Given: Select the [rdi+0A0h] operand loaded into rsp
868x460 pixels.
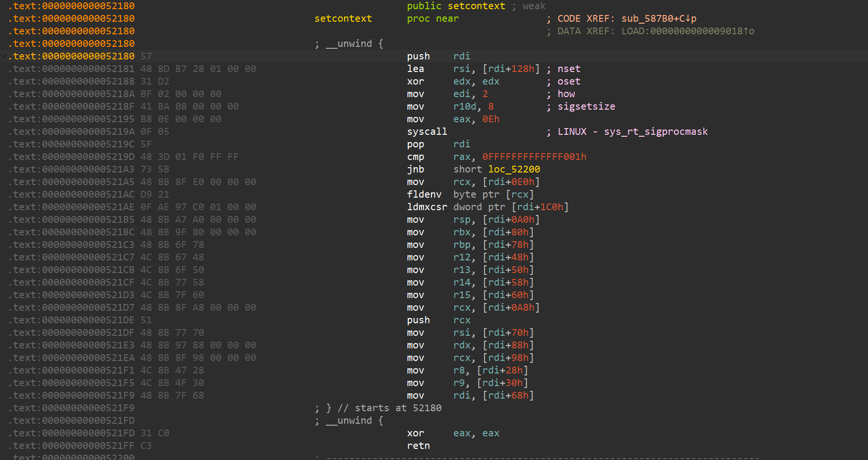Looking at the screenshot, I should point(511,219).
